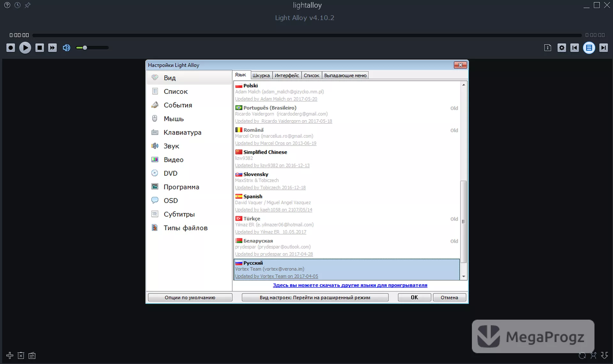The width and height of the screenshot is (613, 364).
Task: Click the clear playlist icon at bottom-left
Action: click(x=32, y=355)
